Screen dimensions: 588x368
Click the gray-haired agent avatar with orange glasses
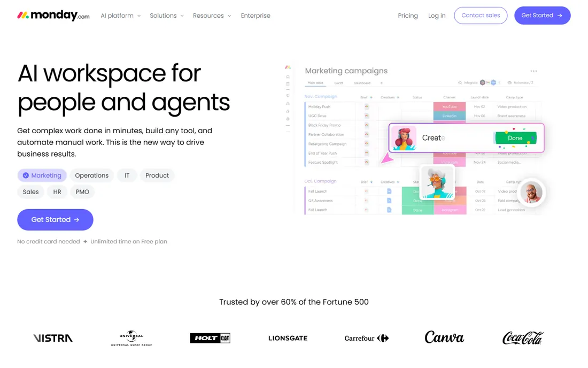click(437, 182)
